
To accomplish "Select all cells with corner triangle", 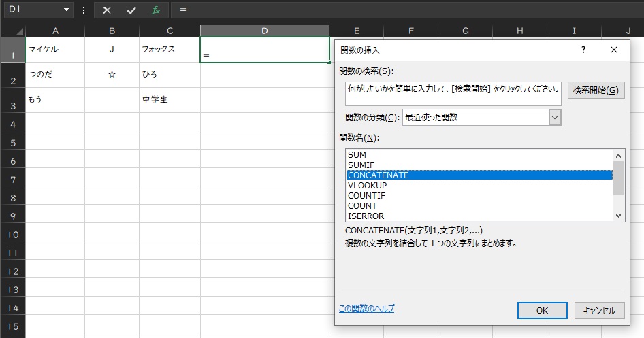I will click(19, 31).
